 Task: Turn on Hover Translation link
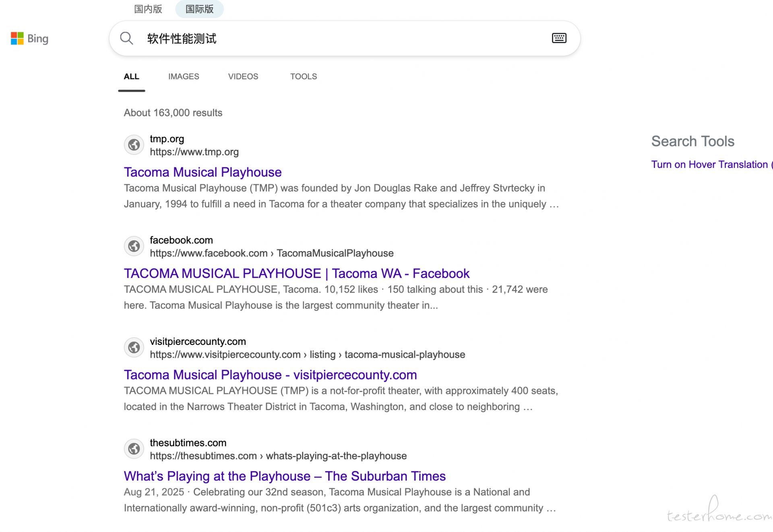pos(710,165)
